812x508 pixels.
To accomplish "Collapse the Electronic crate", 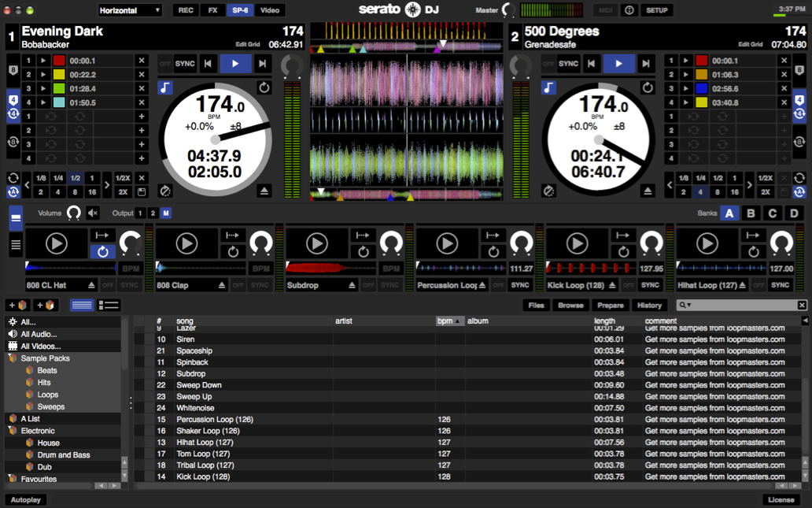I will click(12, 431).
